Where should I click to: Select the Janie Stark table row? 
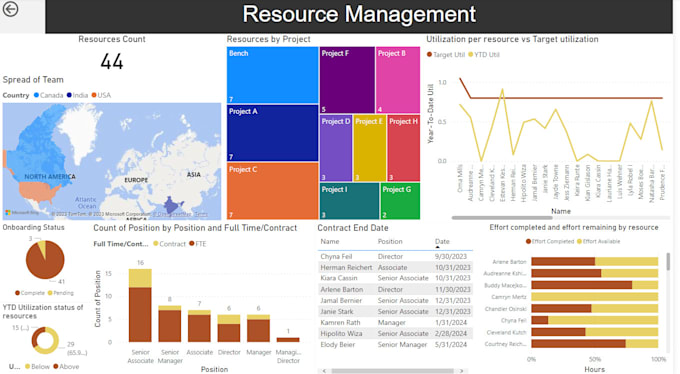click(395, 312)
